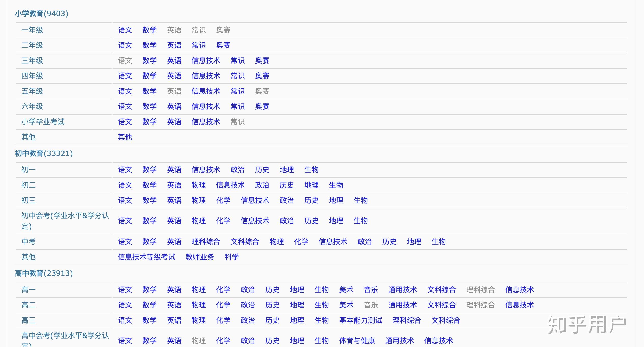
Task: Open the 初一 grade link
Action: click(x=29, y=170)
